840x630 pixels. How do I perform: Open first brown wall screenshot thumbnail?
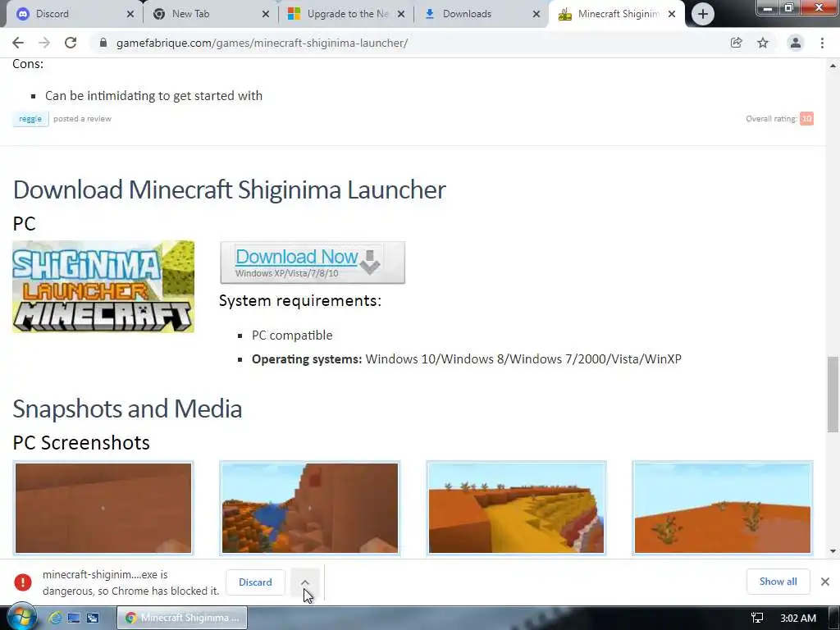(x=103, y=508)
